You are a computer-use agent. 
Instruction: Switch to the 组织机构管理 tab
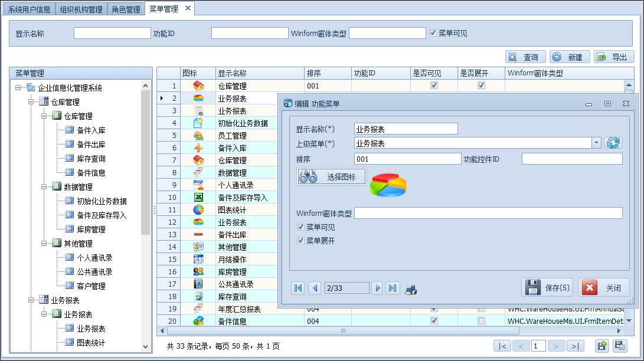(x=81, y=9)
